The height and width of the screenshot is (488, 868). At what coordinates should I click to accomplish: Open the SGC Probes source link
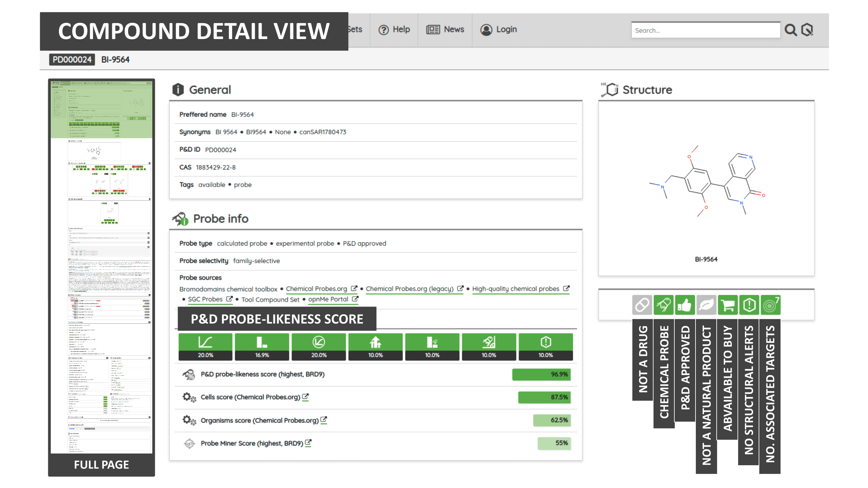[205, 299]
